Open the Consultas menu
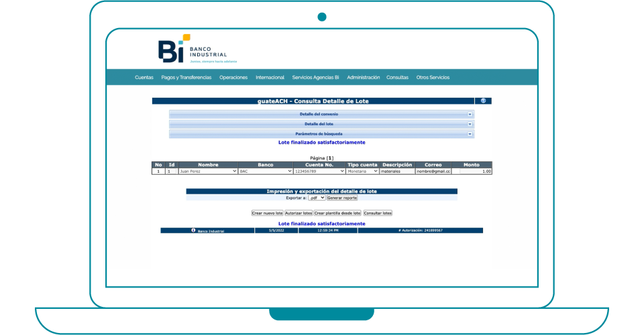 [397, 78]
